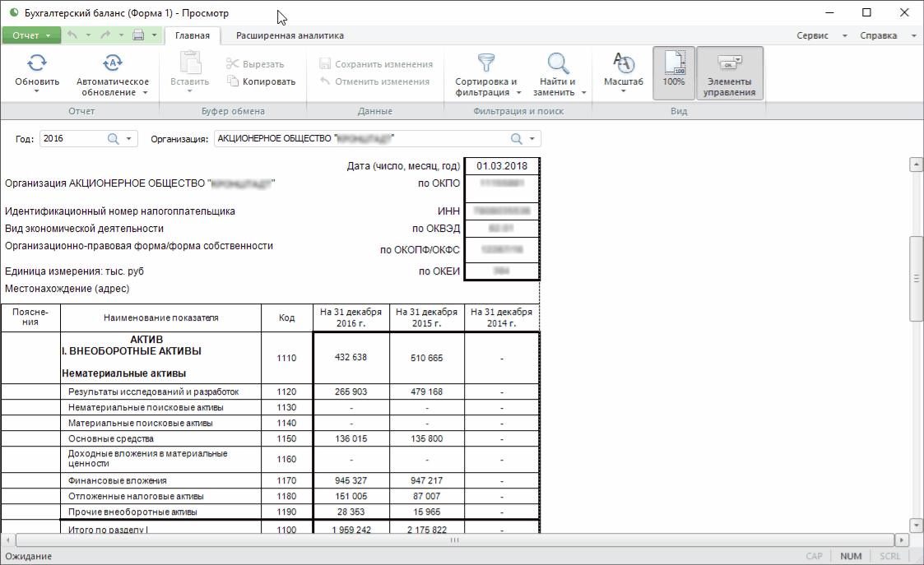The width and height of the screenshot is (924, 565).
Task: Open the Справка menu
Action: (x=878, y=35)
